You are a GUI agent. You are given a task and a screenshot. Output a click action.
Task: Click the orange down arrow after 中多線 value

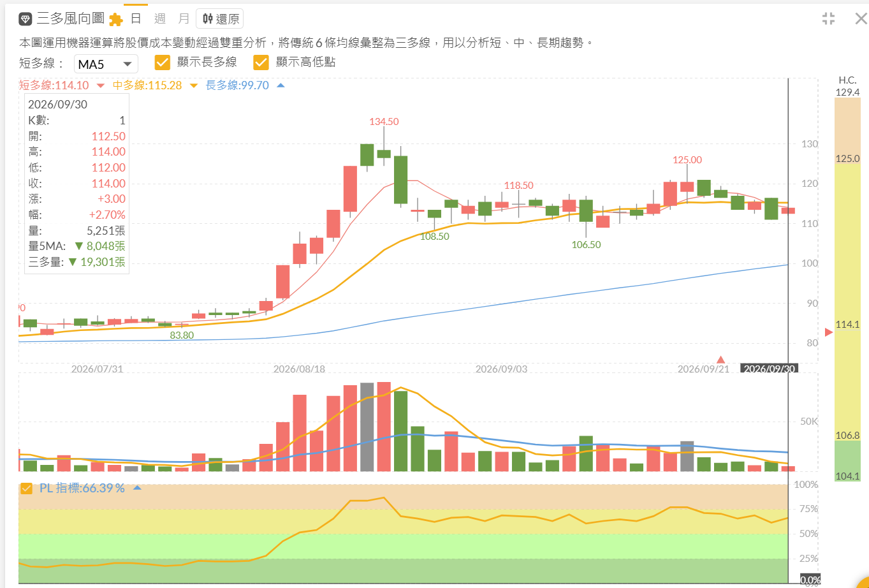(194, 85)
